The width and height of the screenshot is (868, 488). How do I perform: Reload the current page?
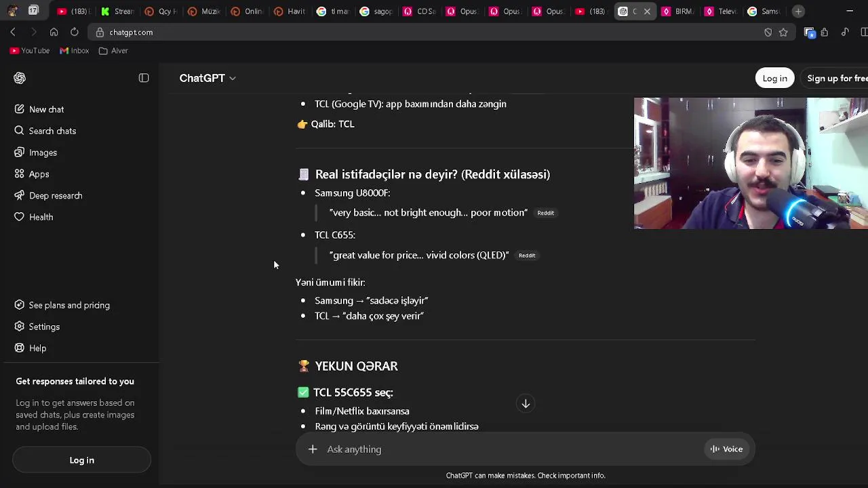tap(74, 32)
